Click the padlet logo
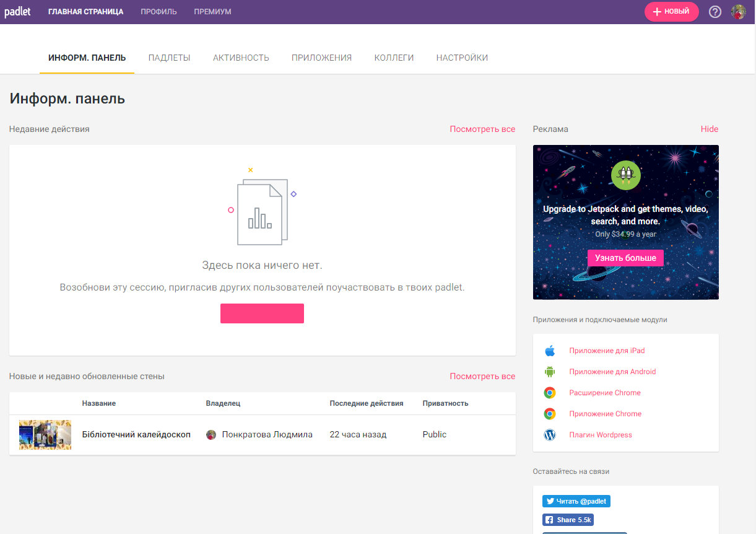This screenshot has height=534, width=756. 17,11
